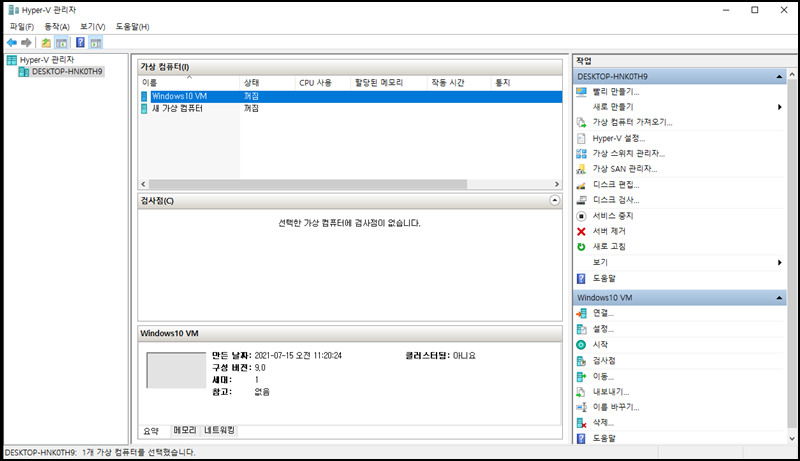This screenshot has height=461, width=800.
Task: Maximize the Hyper-V 관리자 window
Action: click(x=755, y=10)
